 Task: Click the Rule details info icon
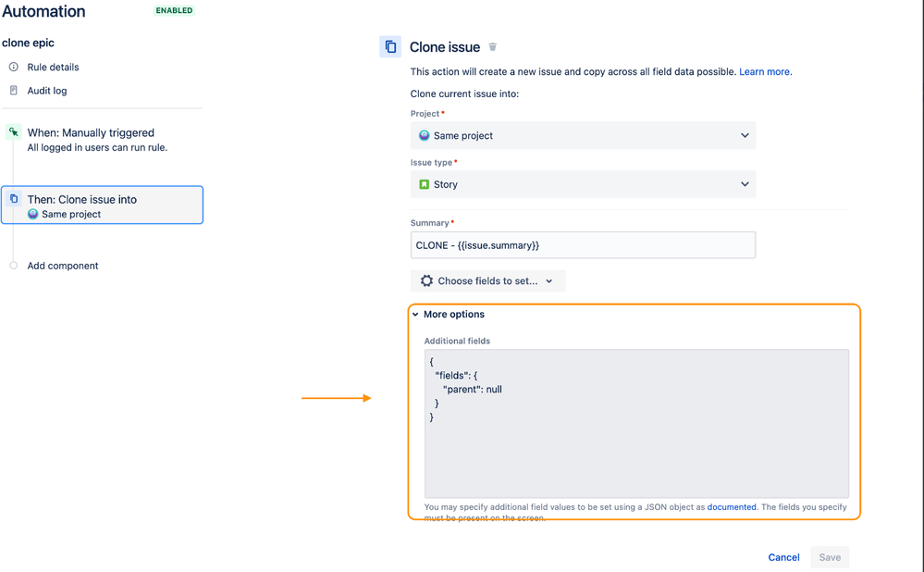(14, 67)
